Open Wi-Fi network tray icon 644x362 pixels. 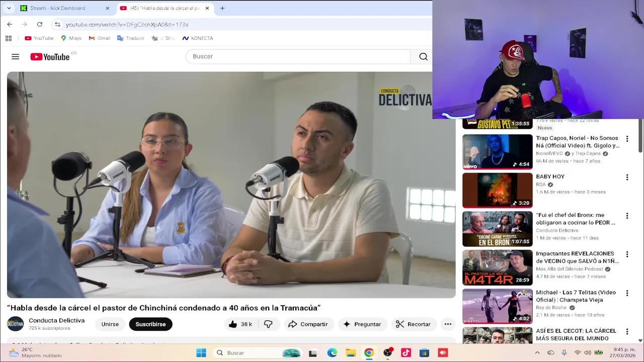coord(578,353)
